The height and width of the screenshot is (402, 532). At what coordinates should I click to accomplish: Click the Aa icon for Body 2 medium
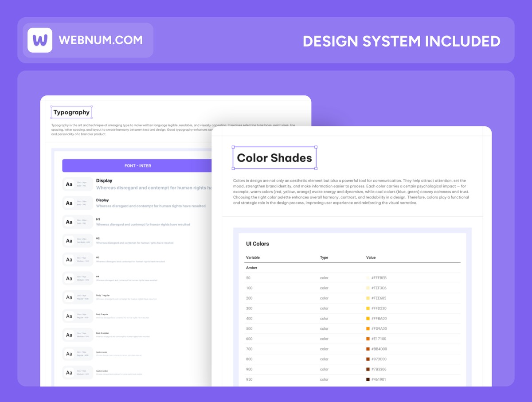click(69, 335)
